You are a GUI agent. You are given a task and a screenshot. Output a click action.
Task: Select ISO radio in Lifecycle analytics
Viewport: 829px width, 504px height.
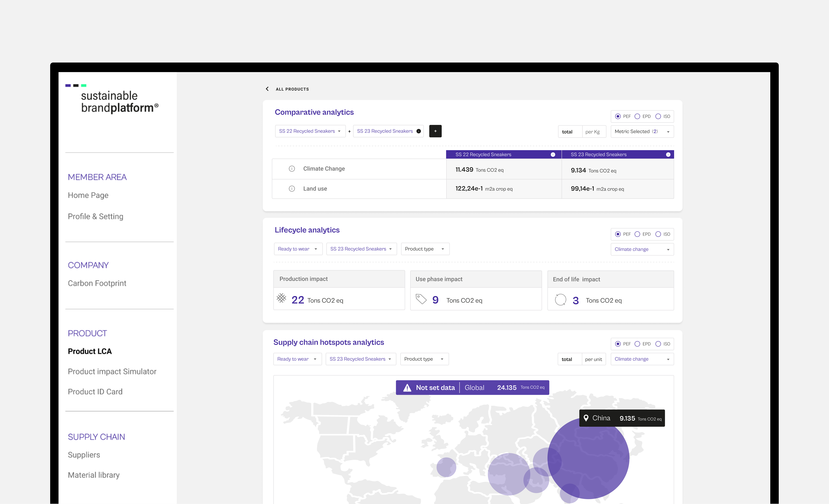(658, 234)
